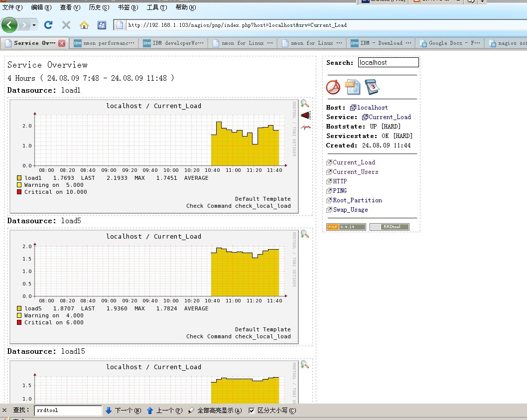The image size is (527, 420).
Task: Click the 'Datasource: load5' heading
Action: pos(44,221)
